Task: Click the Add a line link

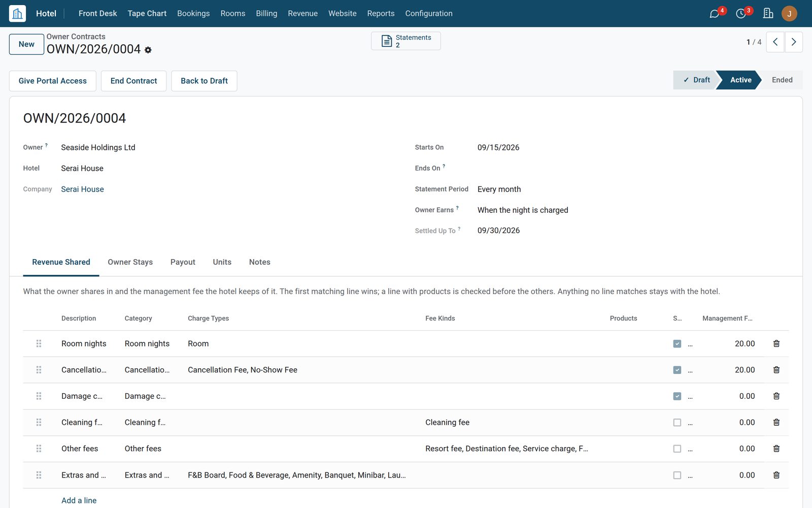Action: click(x=79, y=500)
